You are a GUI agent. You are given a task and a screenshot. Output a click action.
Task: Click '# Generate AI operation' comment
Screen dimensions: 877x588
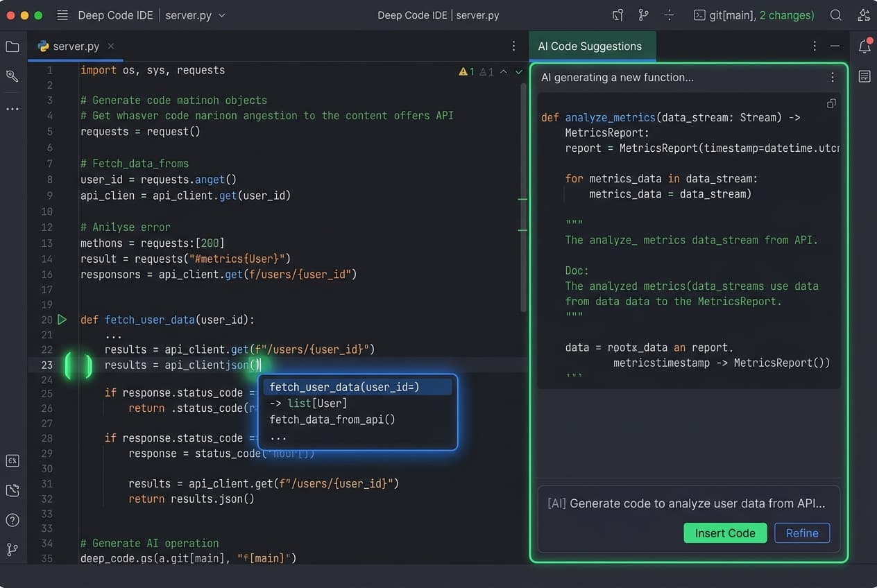coord(150,543)
